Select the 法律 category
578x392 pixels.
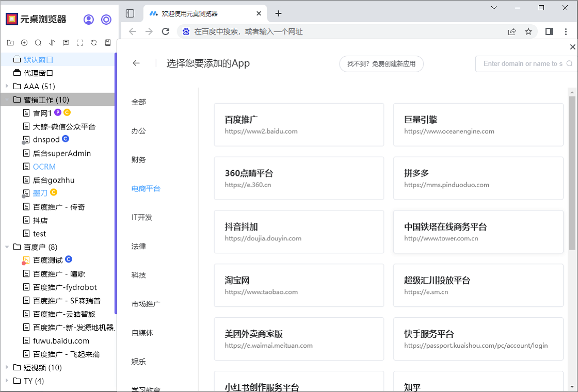[139, 246]
